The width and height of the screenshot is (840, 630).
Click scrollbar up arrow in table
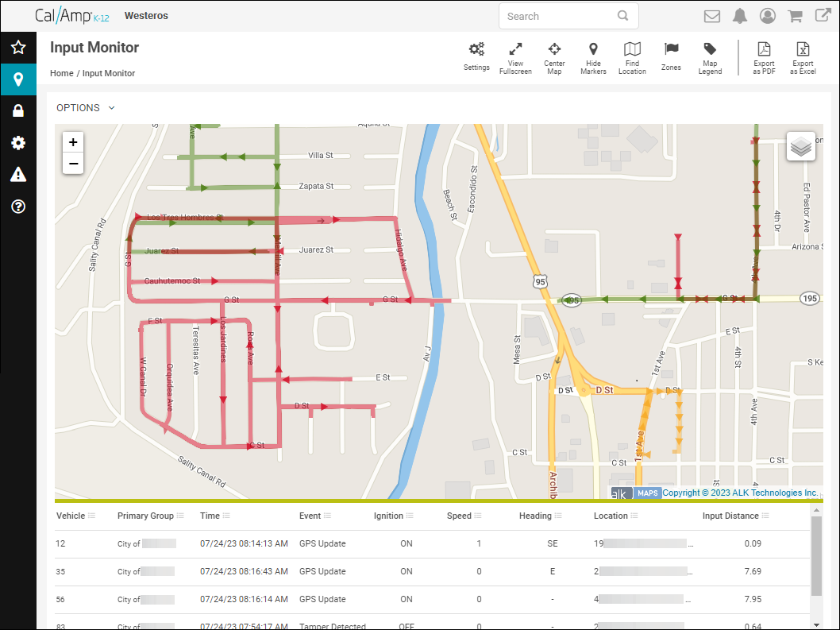pyautogui.click(x=816, y=510)
